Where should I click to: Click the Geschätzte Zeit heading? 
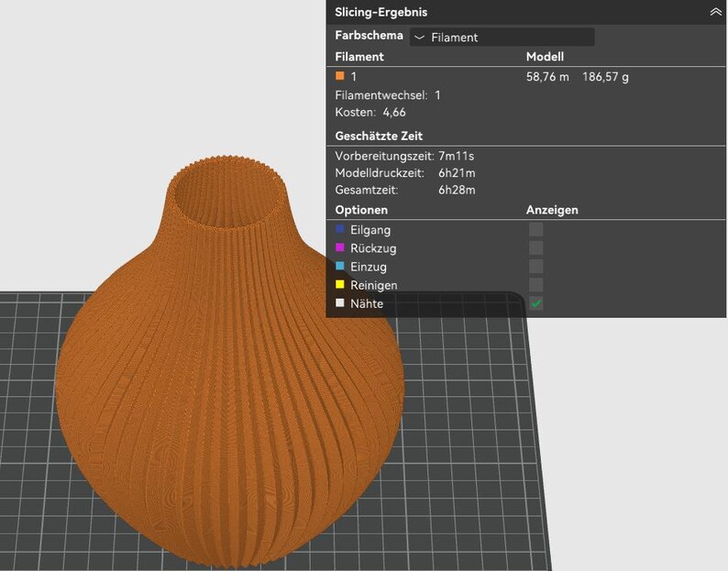point(379,136)
